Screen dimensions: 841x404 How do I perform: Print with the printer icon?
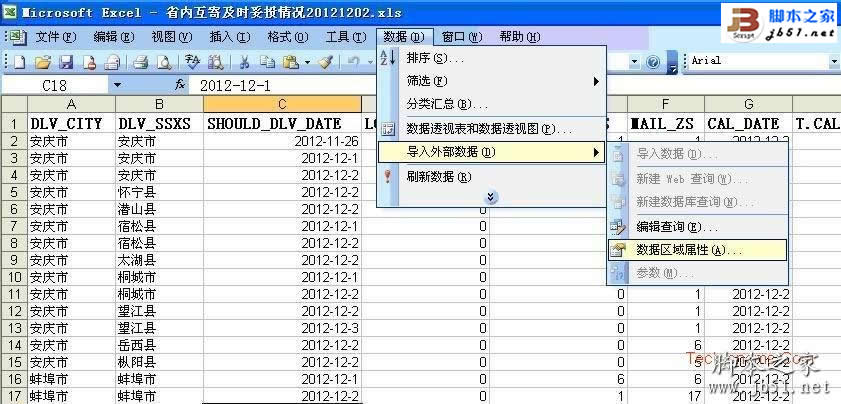point(141,62)
